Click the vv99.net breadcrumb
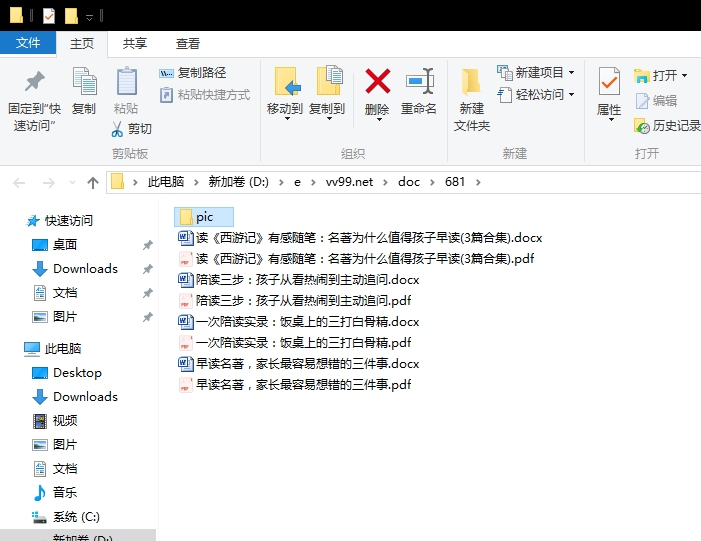Viewport: 701px width, 541px height. 349,182
